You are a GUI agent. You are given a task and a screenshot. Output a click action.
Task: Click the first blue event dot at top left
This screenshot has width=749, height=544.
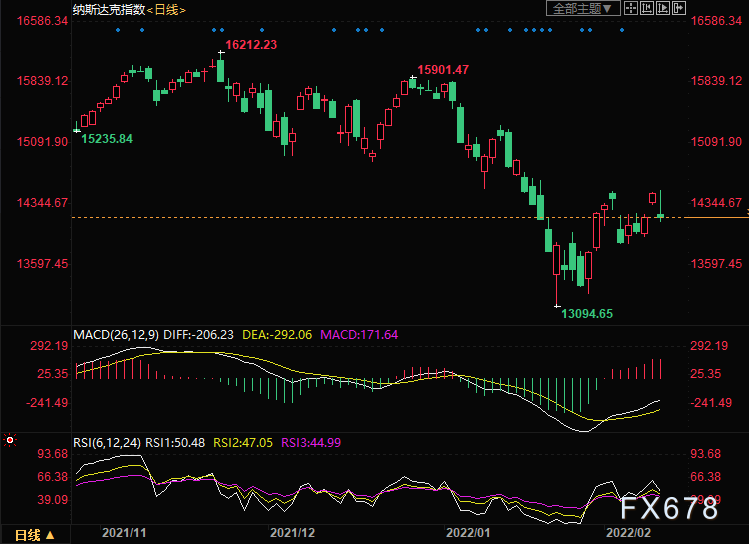[118, 30]
